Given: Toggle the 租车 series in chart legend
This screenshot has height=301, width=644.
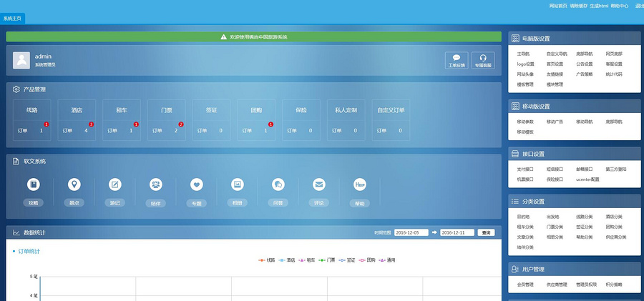Looking at the screenshot, I should point(307,260).
